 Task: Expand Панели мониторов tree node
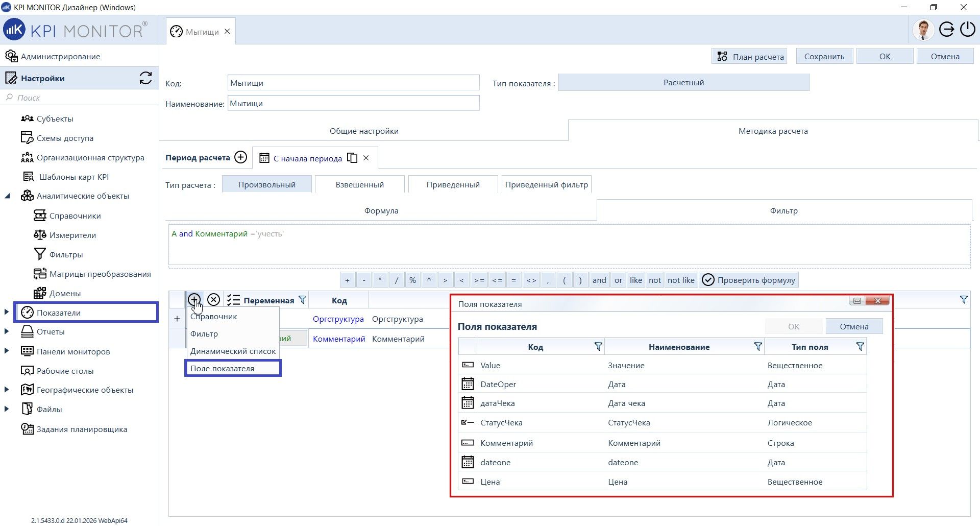7,351
